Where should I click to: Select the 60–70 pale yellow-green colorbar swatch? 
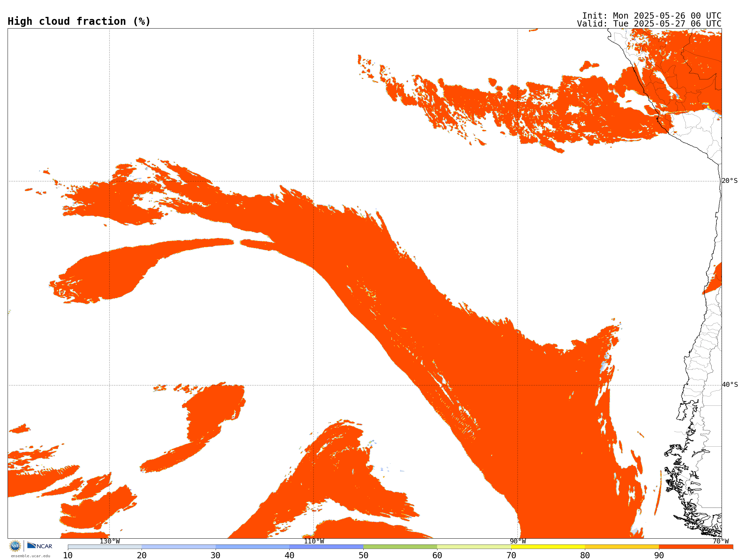pos(474,547)
